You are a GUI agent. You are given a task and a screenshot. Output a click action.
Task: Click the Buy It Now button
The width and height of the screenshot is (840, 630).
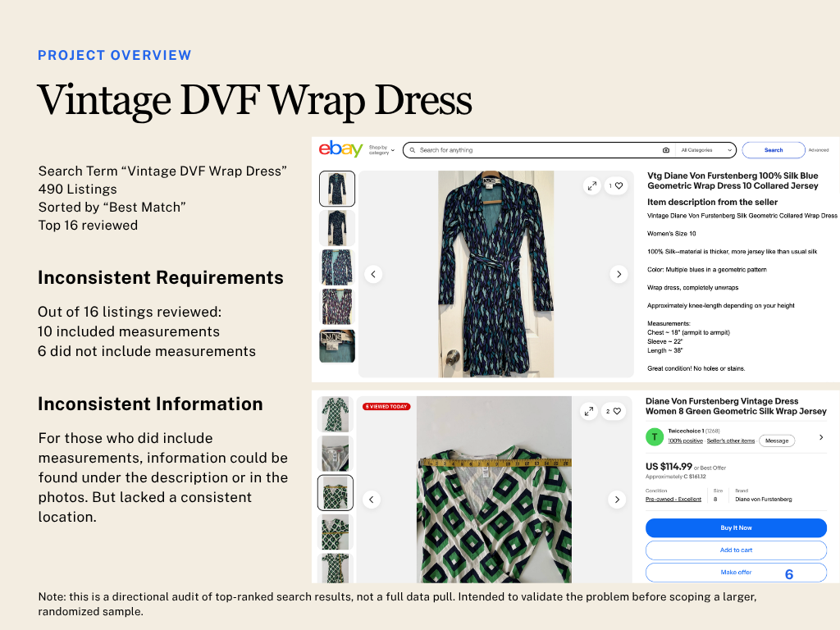click(x=736, y=527)
